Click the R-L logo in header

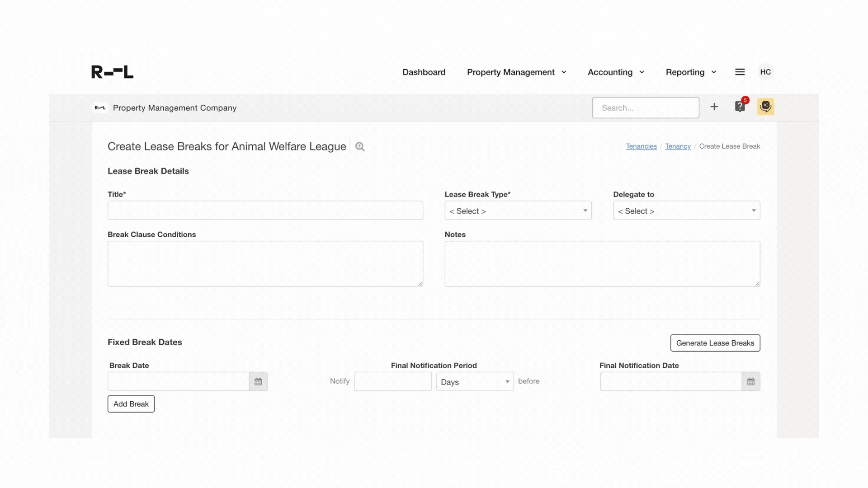[x=112, y=72]
